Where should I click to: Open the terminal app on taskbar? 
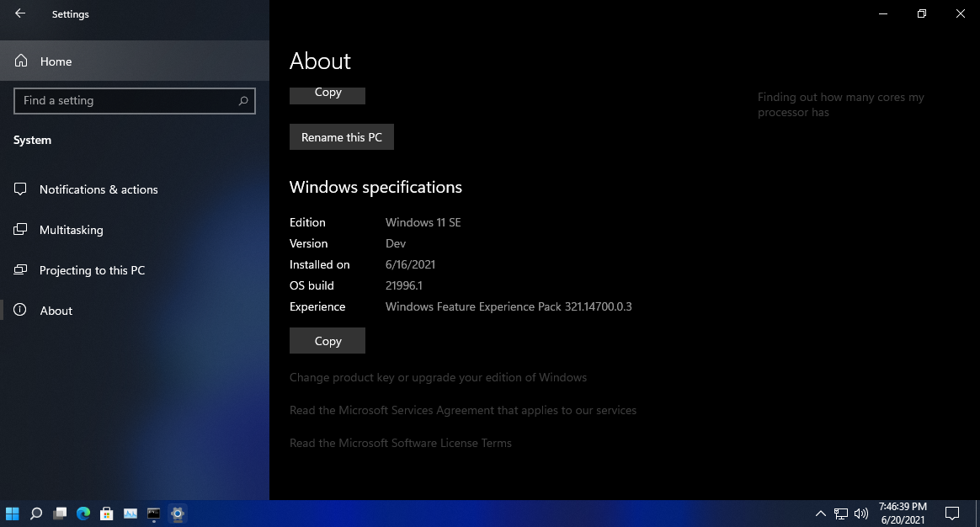coord(154,514)
